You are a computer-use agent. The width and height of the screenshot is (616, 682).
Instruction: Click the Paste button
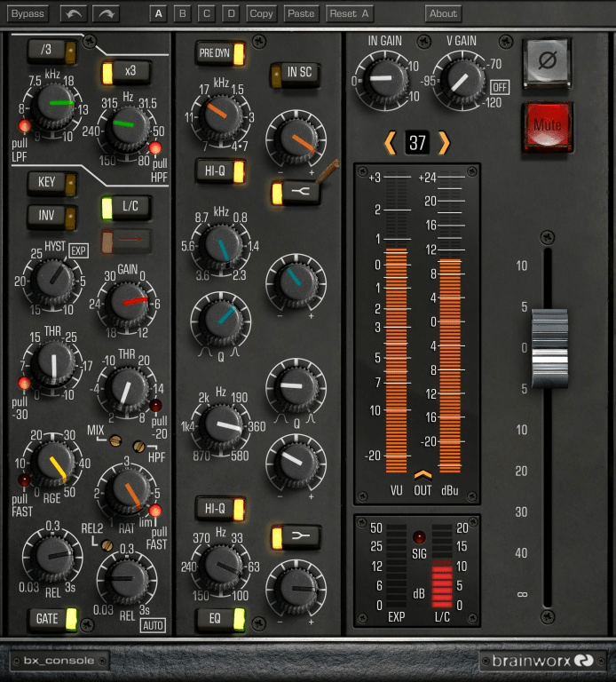301,13
